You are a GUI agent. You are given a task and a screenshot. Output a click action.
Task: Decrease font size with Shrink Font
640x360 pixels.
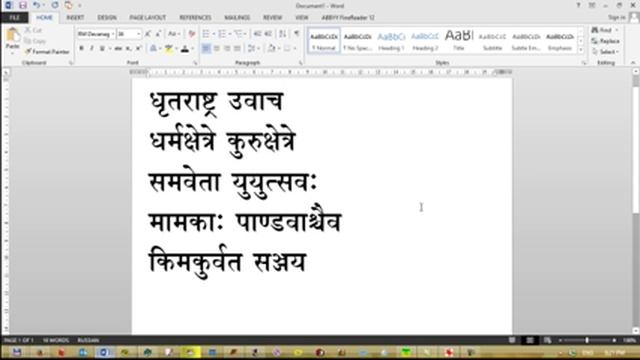click(x=158, y=34)
